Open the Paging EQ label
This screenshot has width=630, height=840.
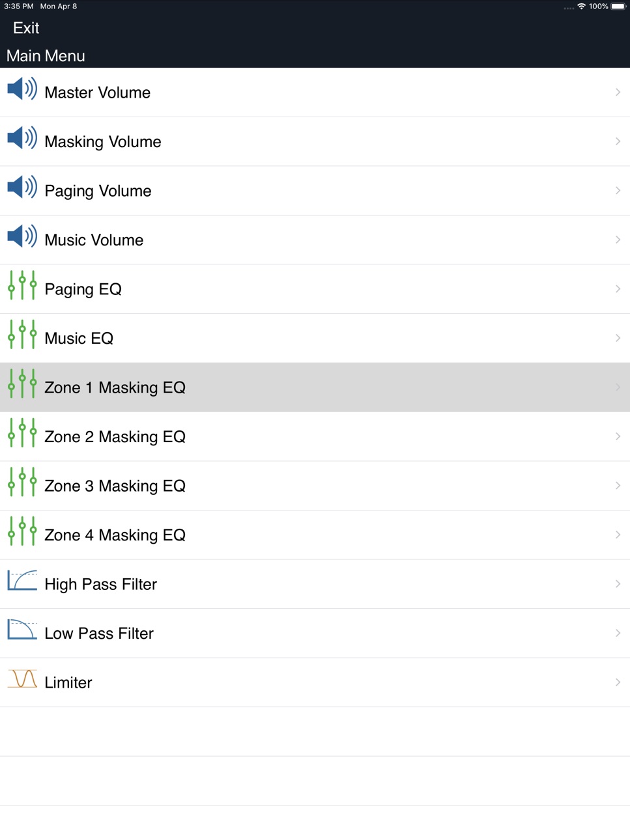[83, 290]
